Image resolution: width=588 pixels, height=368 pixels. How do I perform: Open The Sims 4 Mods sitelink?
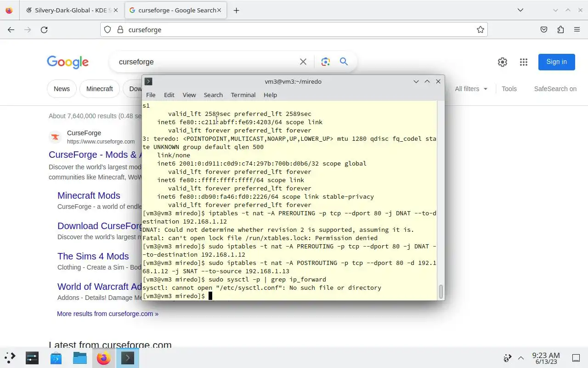click(93, 256)
